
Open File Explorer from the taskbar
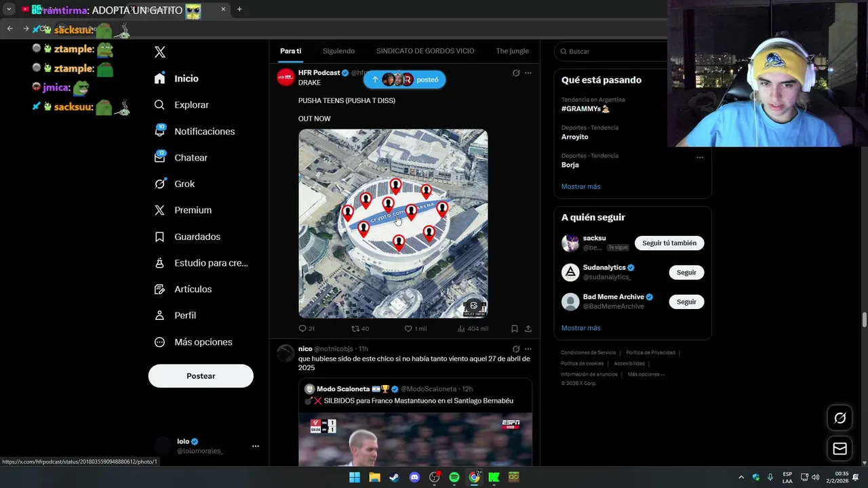coord(374,477)
